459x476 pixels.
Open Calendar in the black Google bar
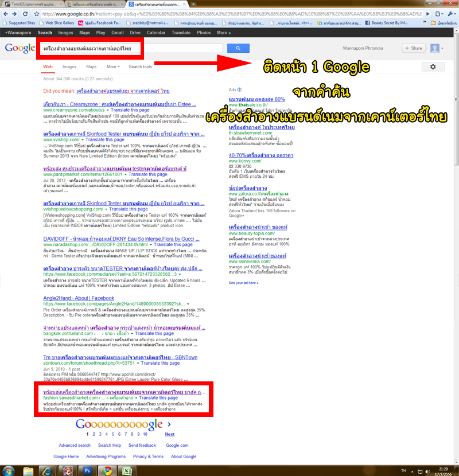[x=156, y=33]
